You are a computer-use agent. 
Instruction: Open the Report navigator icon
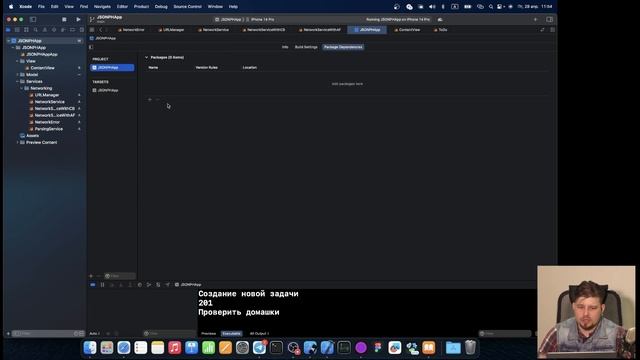coord(81,30)
